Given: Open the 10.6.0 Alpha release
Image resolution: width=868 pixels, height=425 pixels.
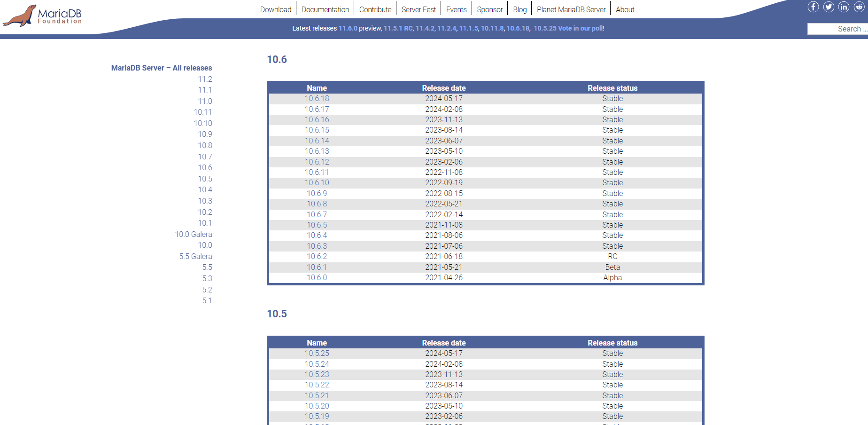Looking at the screenshot, I should [x=317, y=277].
